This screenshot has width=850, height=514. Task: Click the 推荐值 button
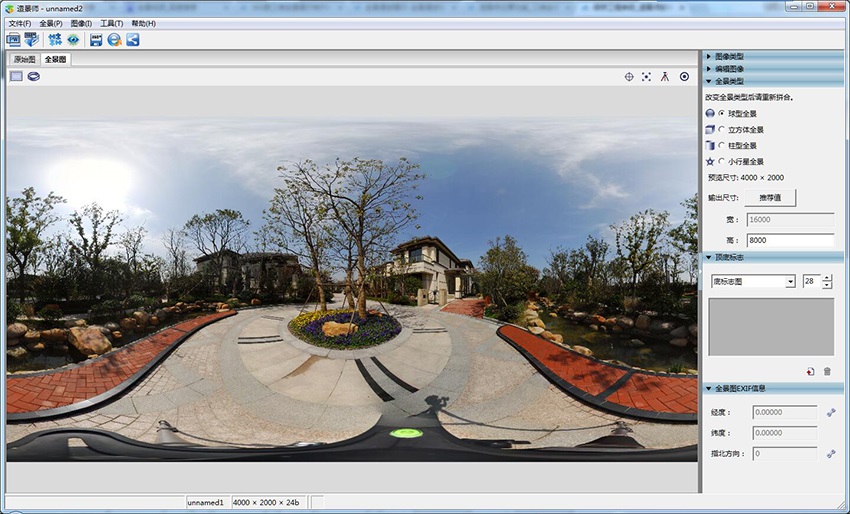coord(770,197)
